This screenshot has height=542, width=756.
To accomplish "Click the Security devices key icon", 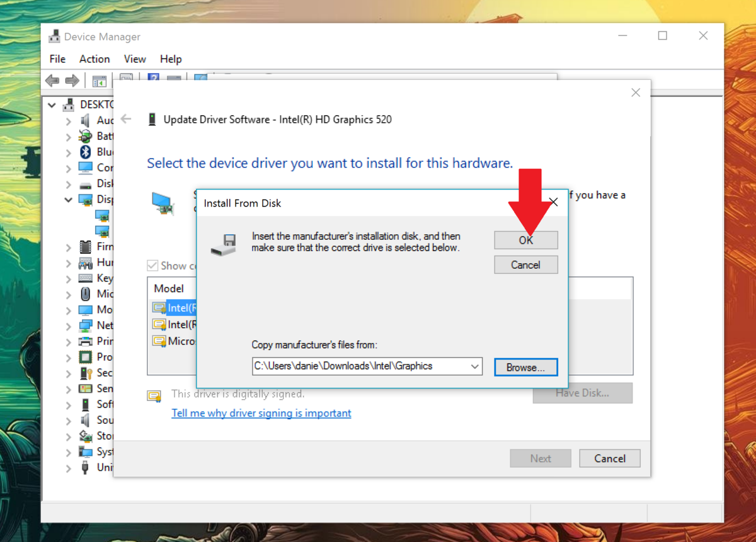I will tap(86, 373).
